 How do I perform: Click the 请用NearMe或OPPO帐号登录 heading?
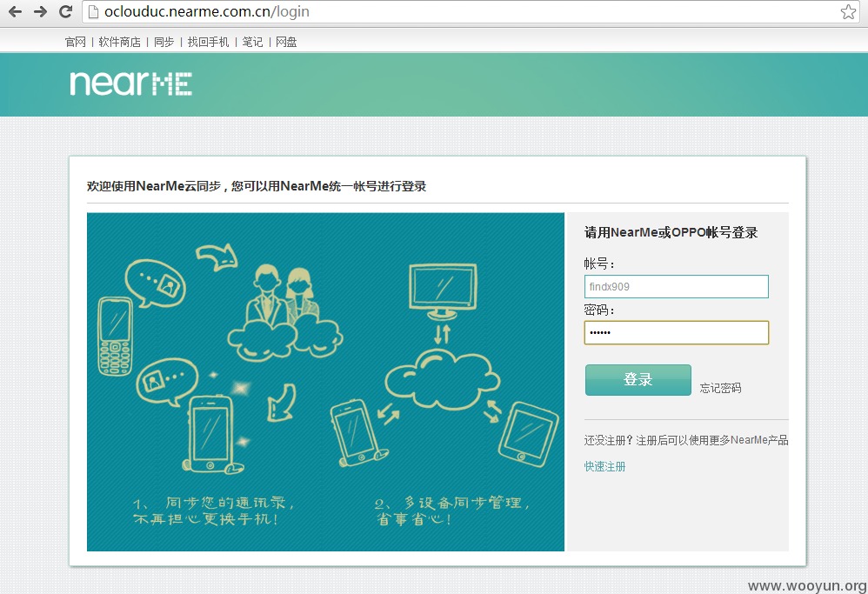[671, 232]
